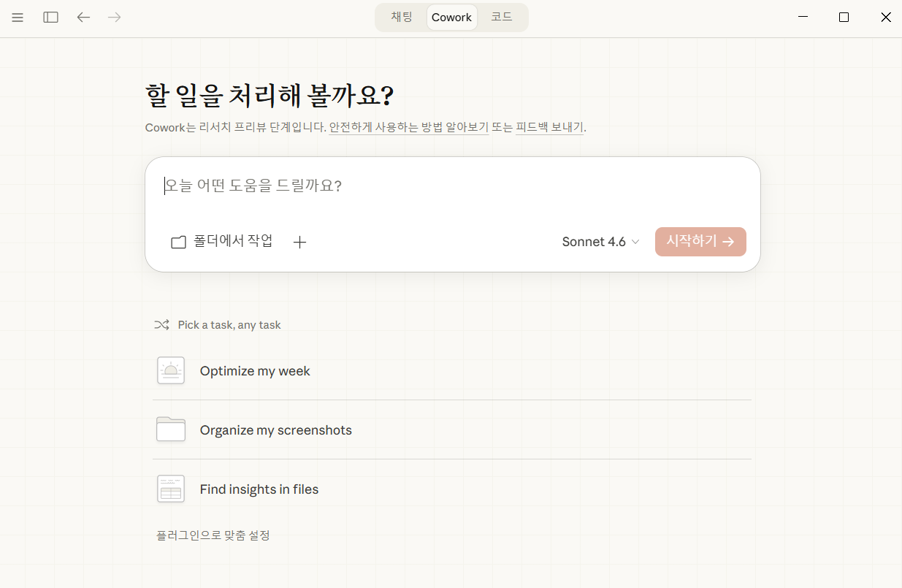Viewport: 902px width, 588px height.
Task: Click the 플러그인으로 맞춤 설정 link
Action: click(x=213, y=535)
